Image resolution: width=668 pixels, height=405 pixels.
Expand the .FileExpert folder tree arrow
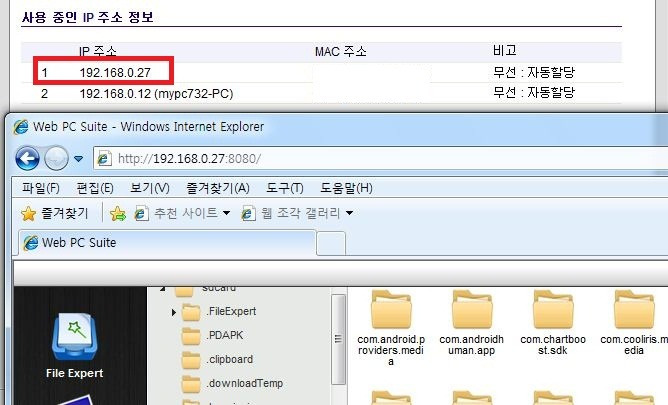(173, 312)
